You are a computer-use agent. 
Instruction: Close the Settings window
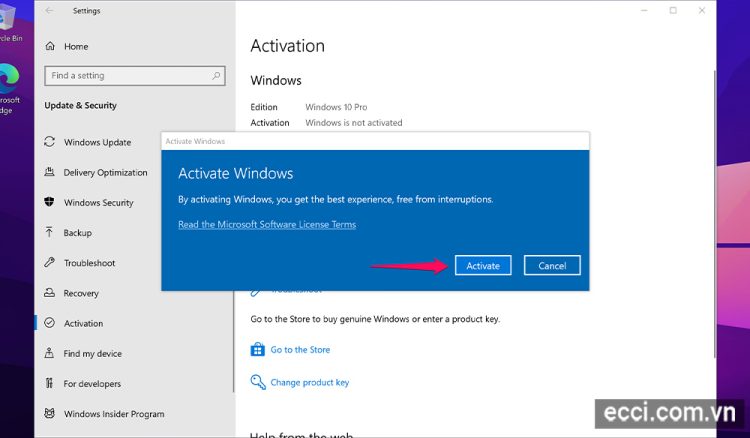pyautogui.click(x=702, y=11)
